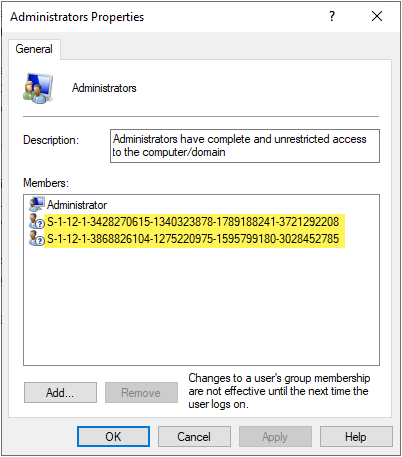Select the Administrator member's computer icon
The width and height of the screenshot is (402, 457).
(37, 204)
